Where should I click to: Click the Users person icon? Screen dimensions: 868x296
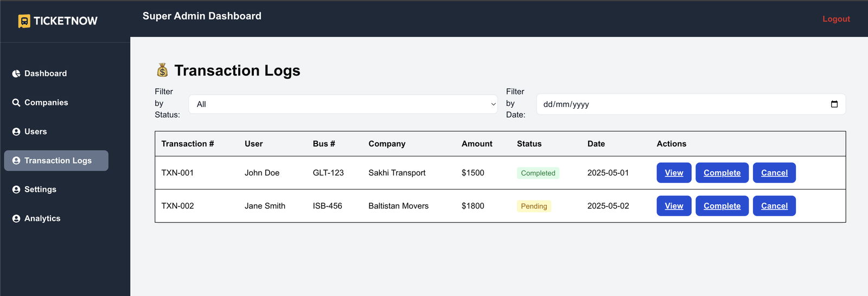16,132
